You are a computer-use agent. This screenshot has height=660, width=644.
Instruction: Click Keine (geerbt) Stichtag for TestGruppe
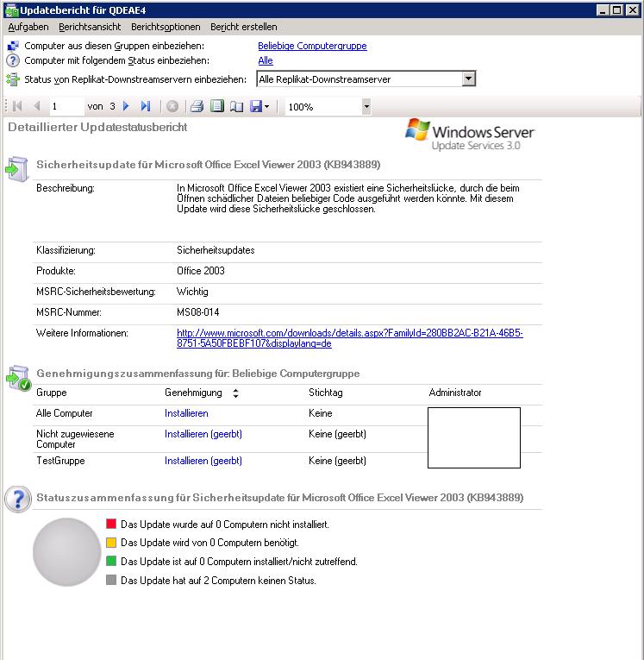pyautogui.click(x=337, y=461)
